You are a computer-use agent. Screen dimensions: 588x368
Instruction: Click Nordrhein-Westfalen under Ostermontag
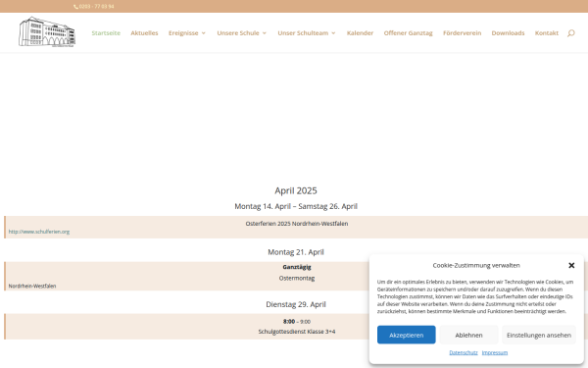click(x=32, y=287)
